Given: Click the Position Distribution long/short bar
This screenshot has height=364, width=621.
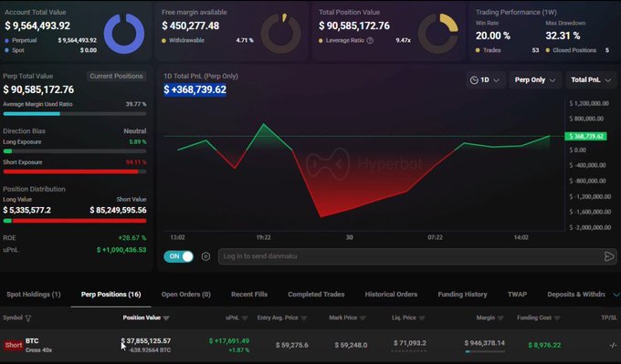Looking at the screenshot, I should coord(75,221).
